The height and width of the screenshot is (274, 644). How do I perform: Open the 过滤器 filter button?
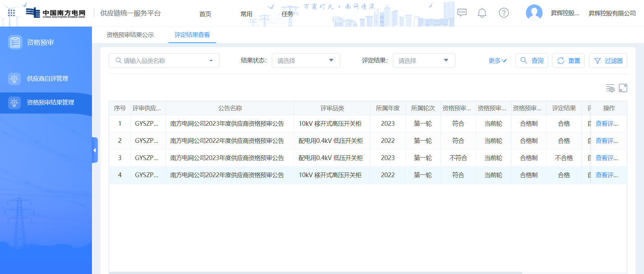(608, 61)
